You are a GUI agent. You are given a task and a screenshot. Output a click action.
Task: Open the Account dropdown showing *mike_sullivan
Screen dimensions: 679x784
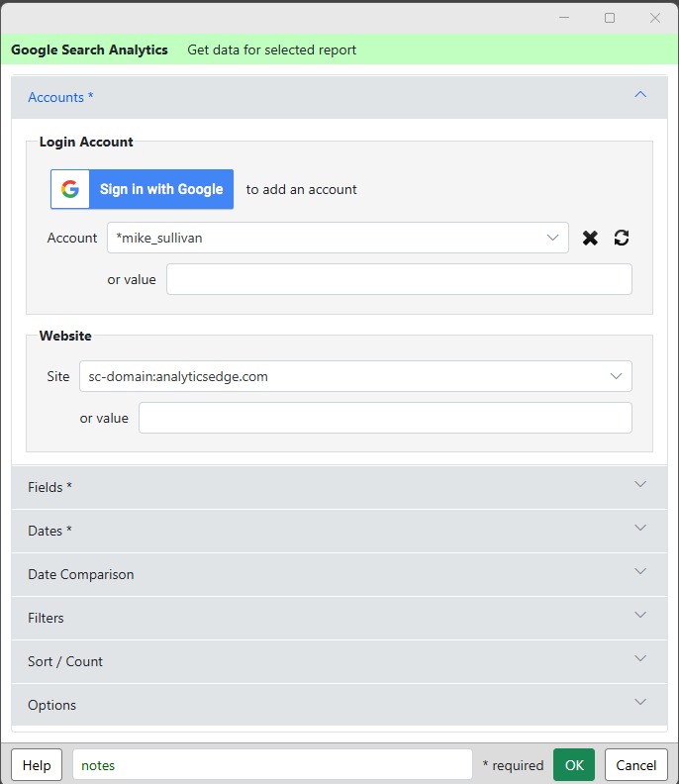click(338, 238)
